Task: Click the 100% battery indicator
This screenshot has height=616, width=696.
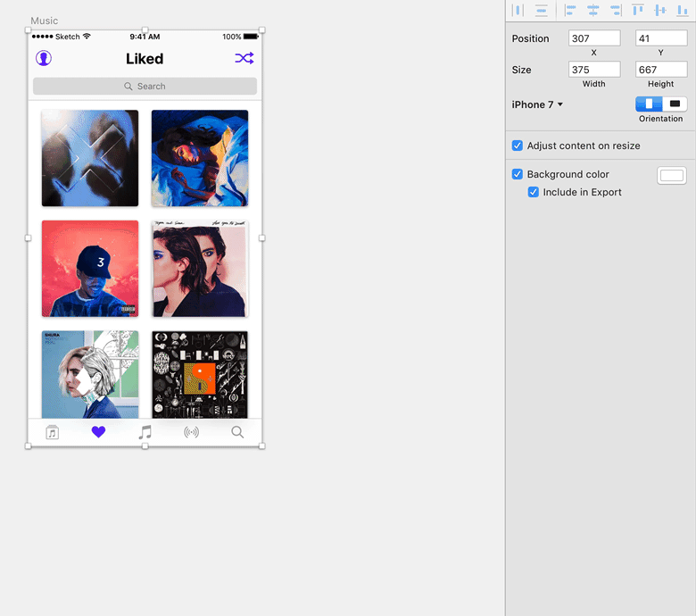Action: coord(240,37)
